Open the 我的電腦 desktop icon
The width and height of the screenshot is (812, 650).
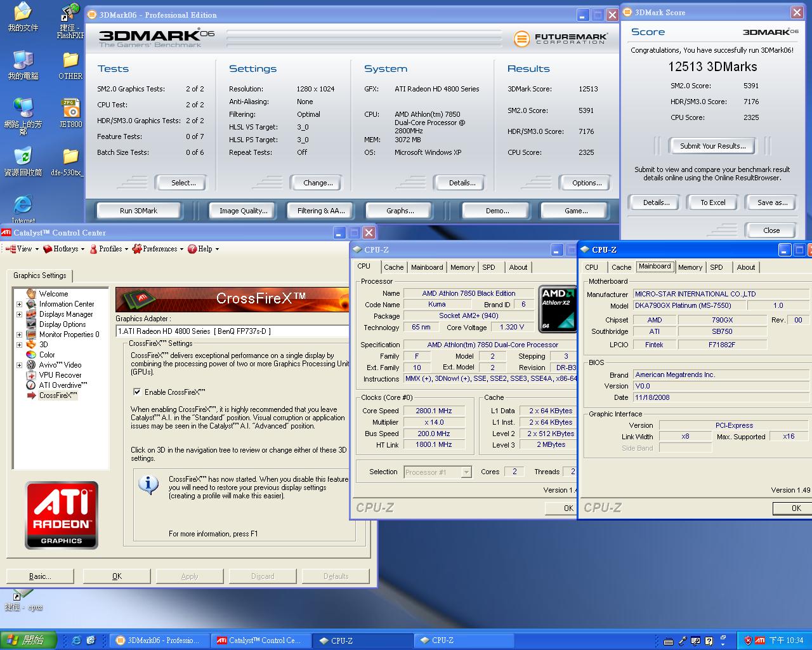tap(23, 65)
